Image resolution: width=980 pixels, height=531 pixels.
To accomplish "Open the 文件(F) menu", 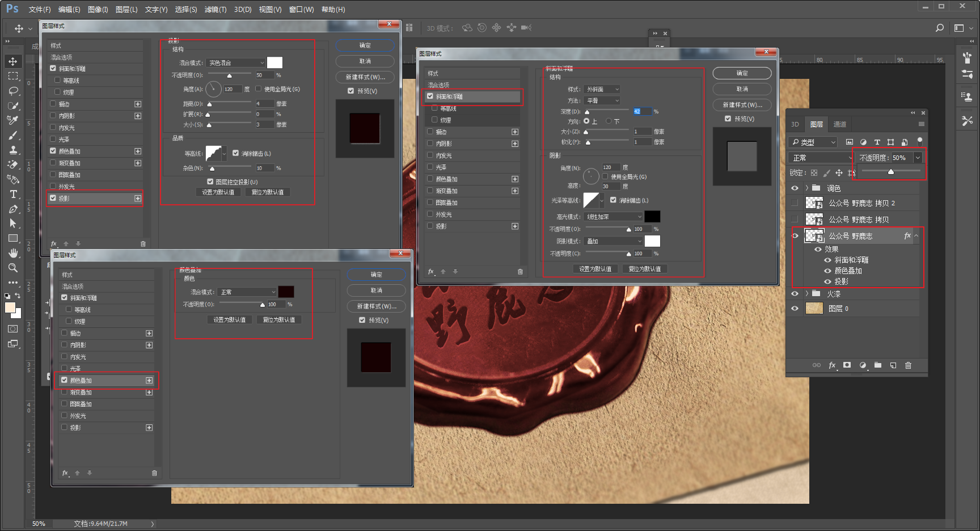I will coord(40,10).
